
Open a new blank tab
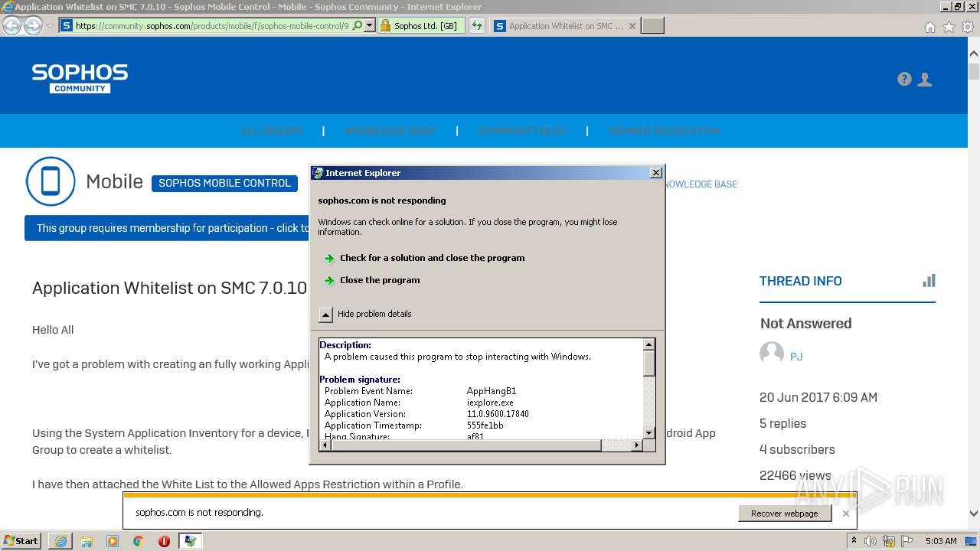652,26
